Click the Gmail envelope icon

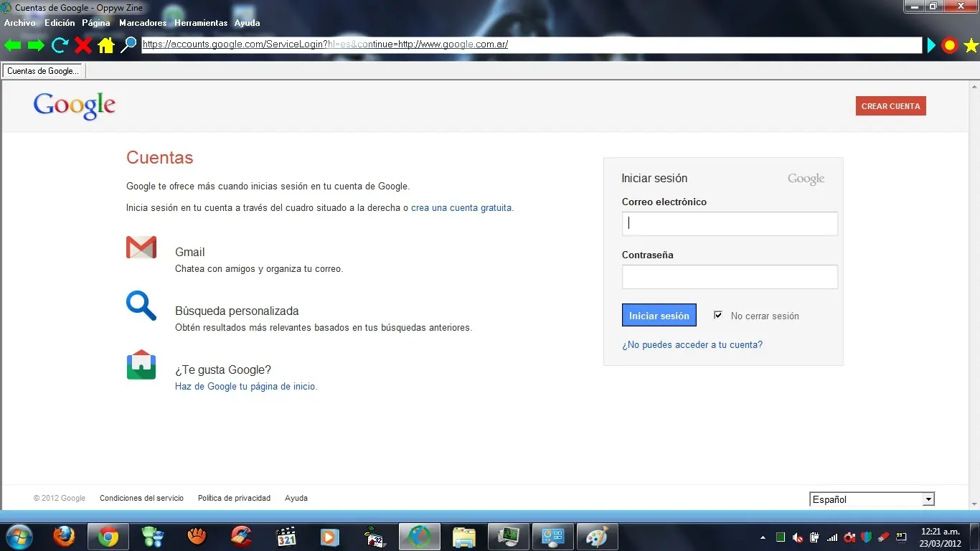point(141,248)
